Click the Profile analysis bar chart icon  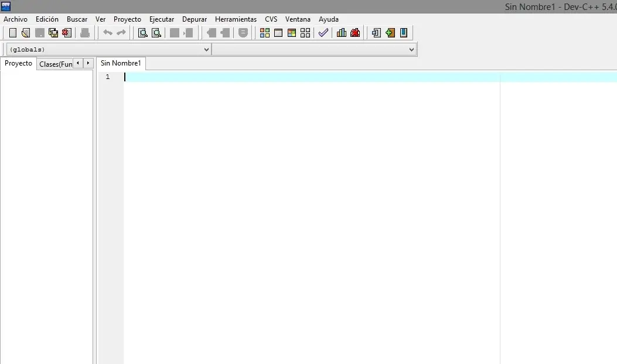tap(342, 33)
